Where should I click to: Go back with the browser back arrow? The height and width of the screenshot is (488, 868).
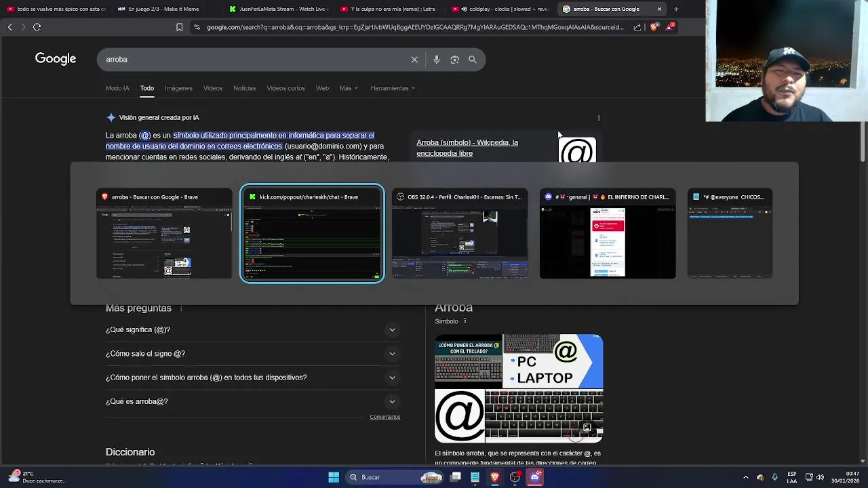pyautogui.click(x=9, y=27)
